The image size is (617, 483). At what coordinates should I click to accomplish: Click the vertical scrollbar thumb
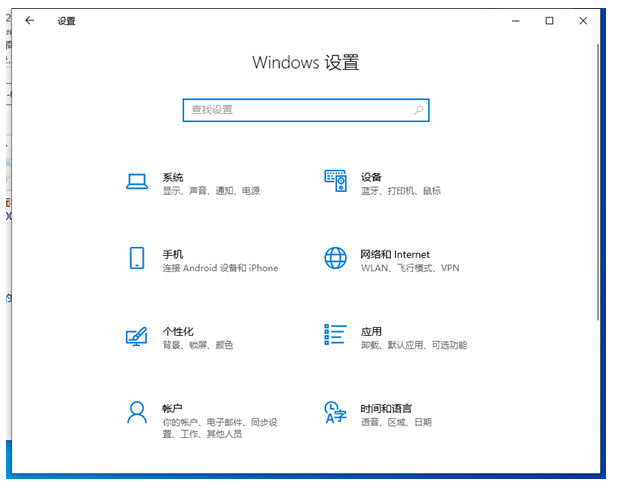(x=598, y=182)
